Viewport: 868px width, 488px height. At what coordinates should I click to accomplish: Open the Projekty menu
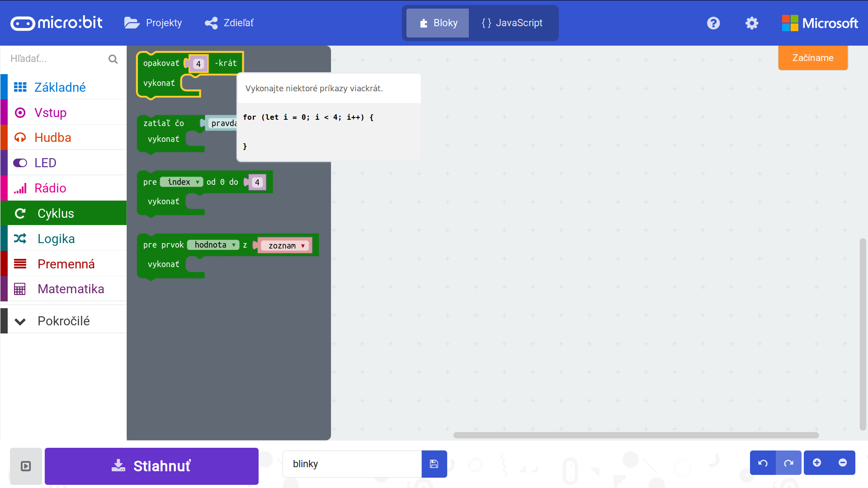[153, 23]
